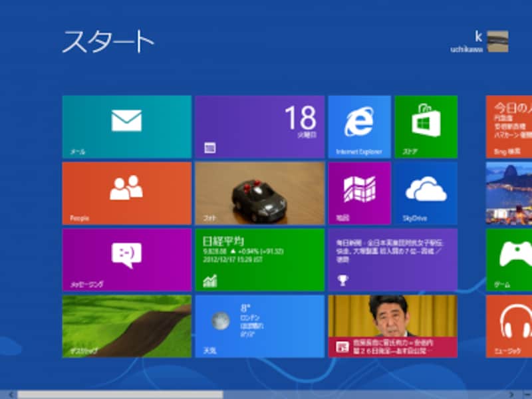Viewport: 532px width, 399px height.
Task: Click the horizontal scrollbar thumb
Action: tap(120, 394)
